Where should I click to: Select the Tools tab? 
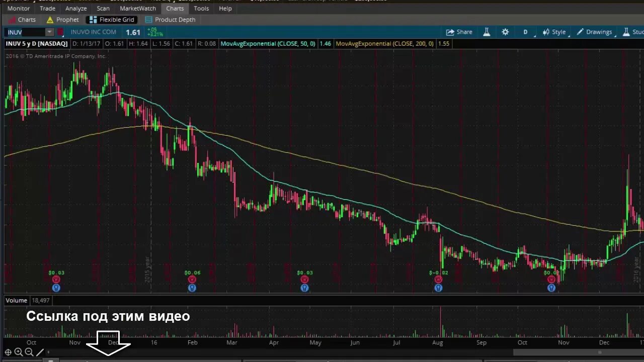coord(201,9)
